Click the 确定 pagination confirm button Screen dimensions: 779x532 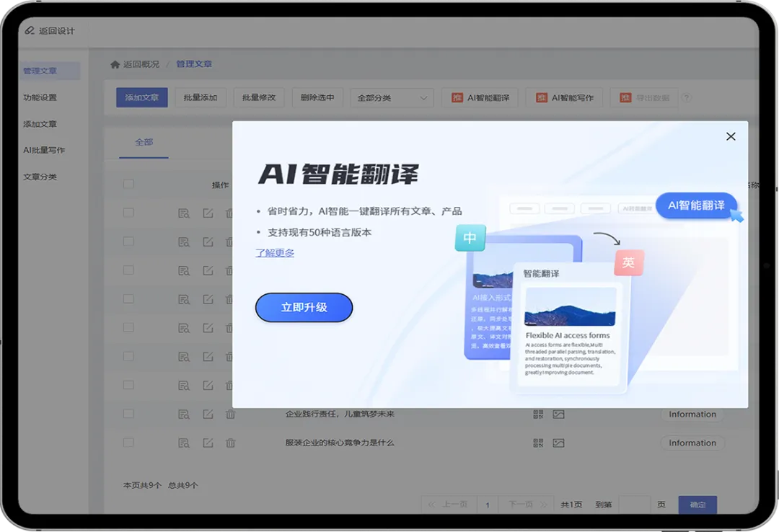pyautogui.click(x=697, y=505)
